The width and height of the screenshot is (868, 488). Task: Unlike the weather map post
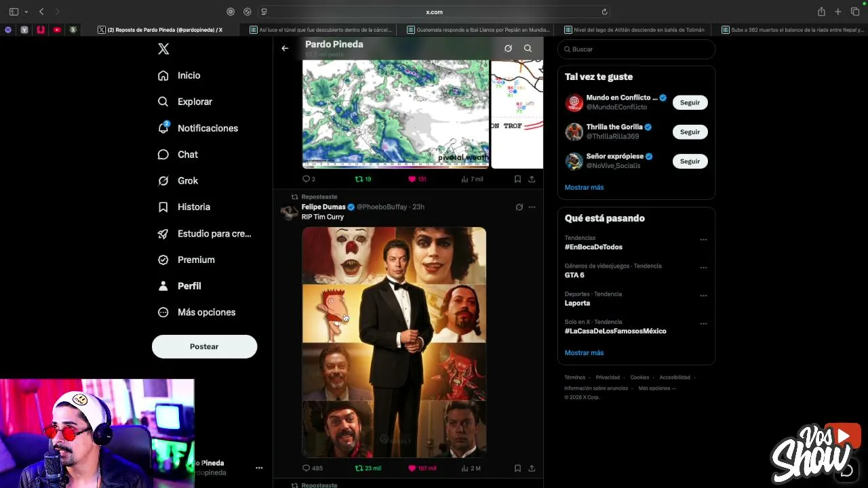[x=416, y=179]
